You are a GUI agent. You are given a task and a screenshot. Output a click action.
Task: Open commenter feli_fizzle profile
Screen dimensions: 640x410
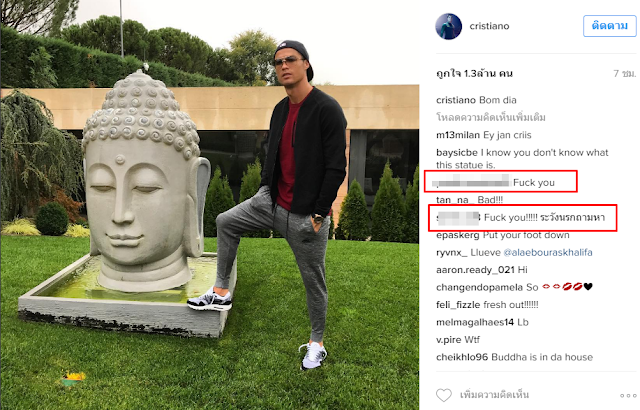point(458,305)
